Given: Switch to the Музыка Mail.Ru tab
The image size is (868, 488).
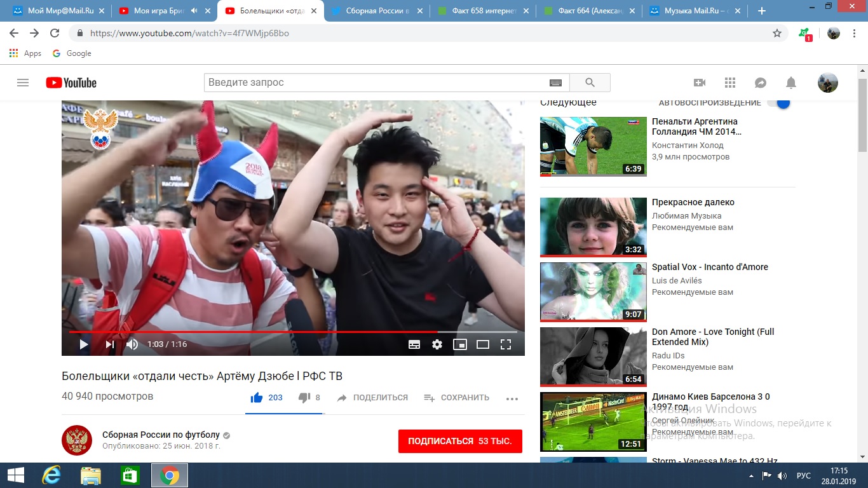Looking at the screenshot, I should 695,11.
